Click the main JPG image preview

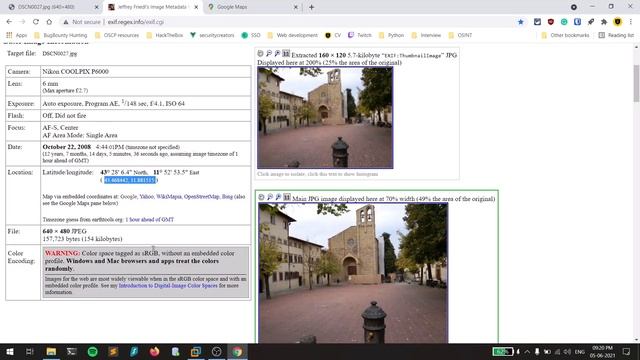coord(353,273)
